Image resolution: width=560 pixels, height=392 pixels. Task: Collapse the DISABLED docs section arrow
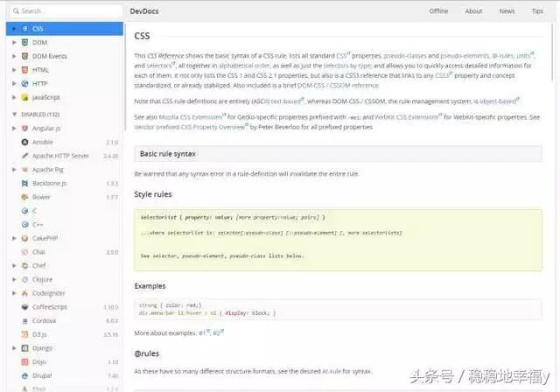14,115
